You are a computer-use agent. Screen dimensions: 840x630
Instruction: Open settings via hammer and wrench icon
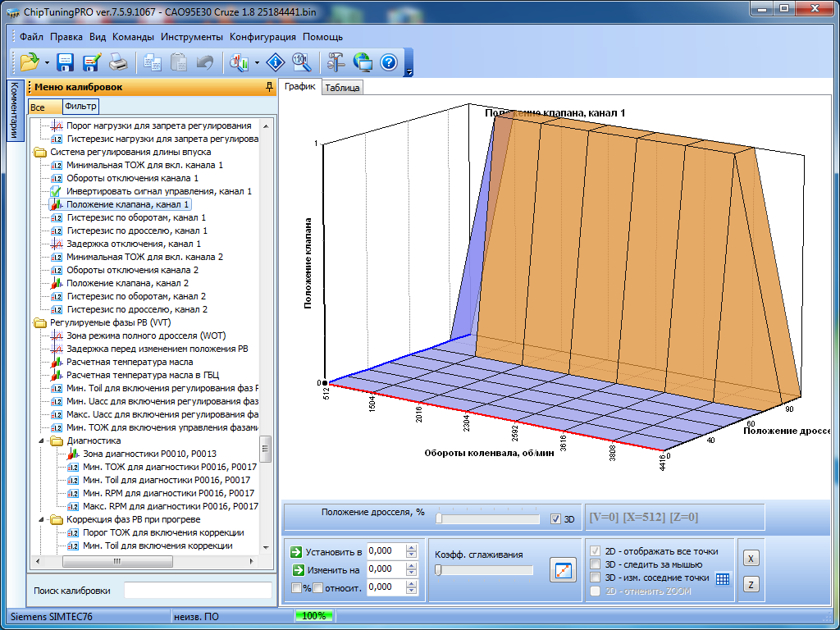coord(336,62)
